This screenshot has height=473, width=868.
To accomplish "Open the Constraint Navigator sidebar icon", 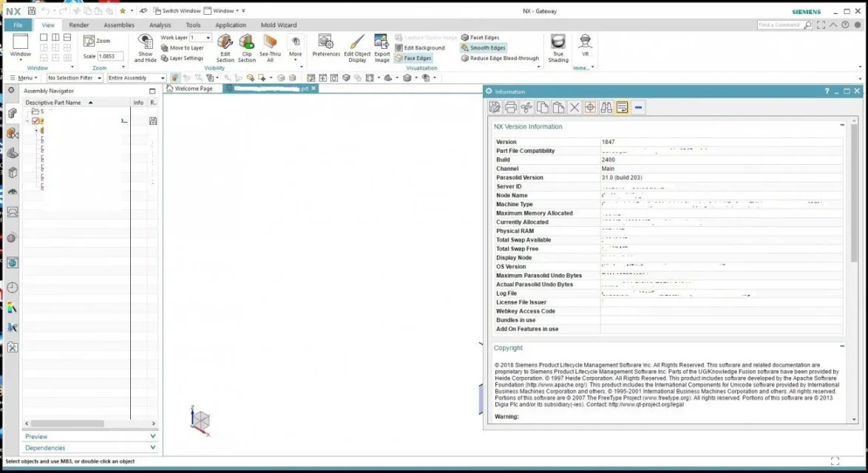I will point(12,133).
